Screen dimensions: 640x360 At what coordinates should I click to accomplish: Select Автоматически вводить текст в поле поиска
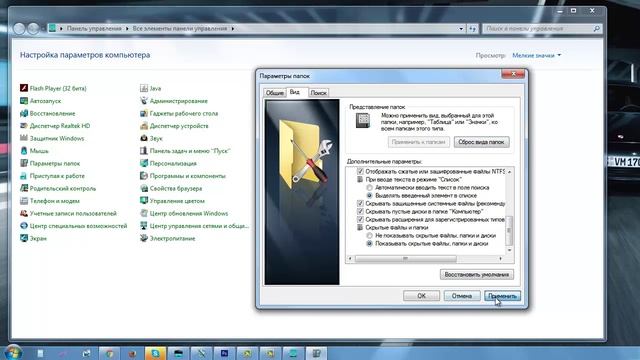coord(369,188)
